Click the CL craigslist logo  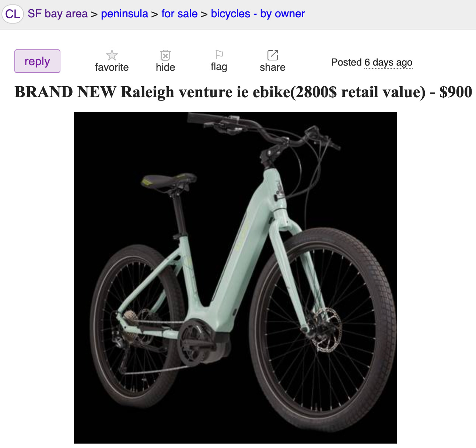coord(13,14)
